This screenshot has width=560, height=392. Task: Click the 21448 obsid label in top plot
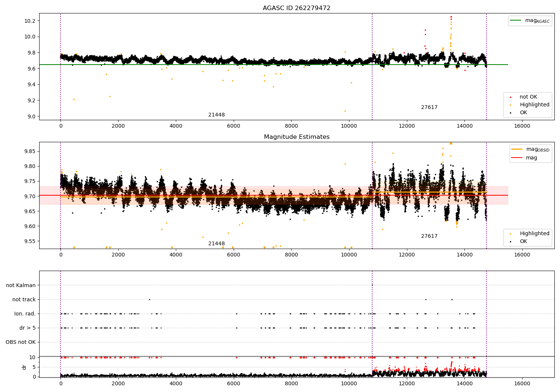[217, 115]
